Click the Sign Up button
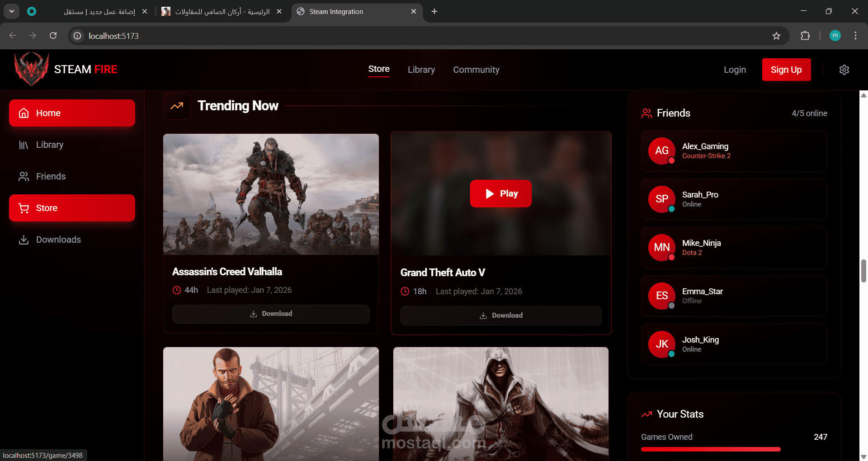The width and height of the screenshot is (868, 461). pos(786,70)
